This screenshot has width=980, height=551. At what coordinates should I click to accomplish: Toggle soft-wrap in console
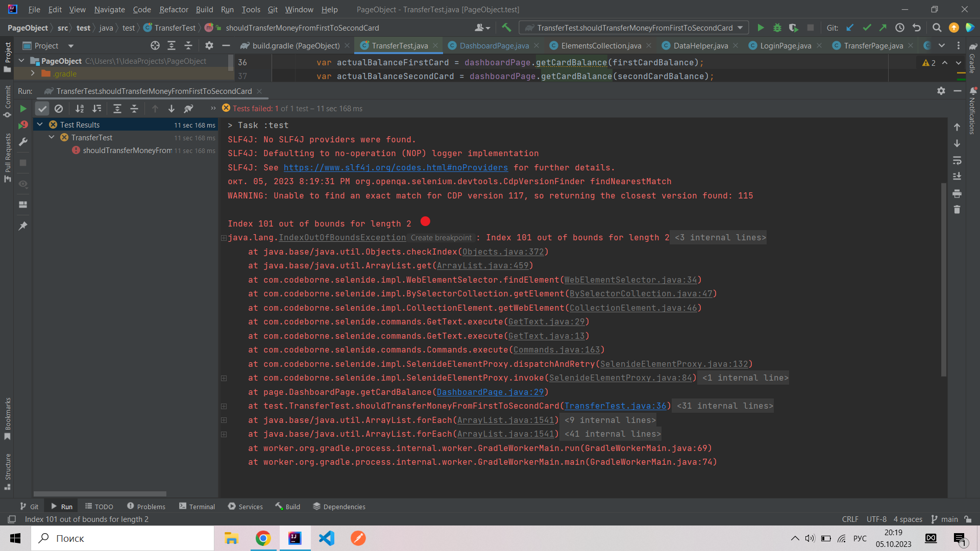pyautogui.click(x=957, y=161)
